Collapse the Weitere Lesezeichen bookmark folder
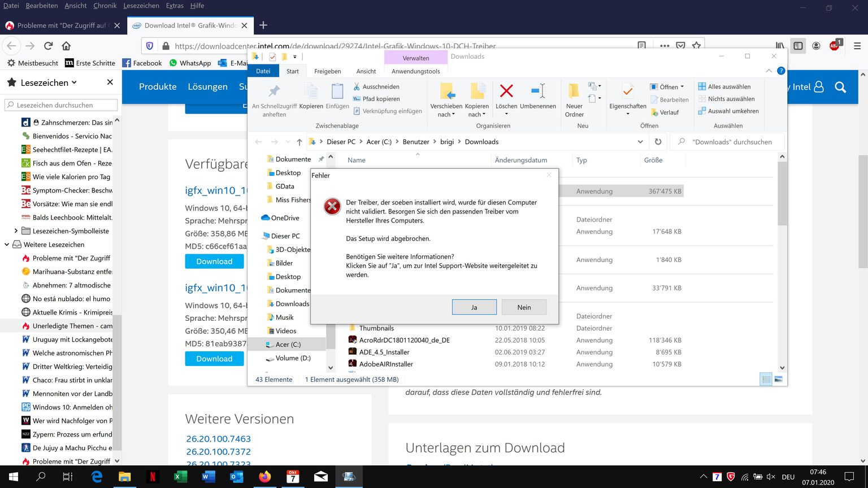Screen dimensions: 868x488 pyautogui.click(x=7, y=245)
